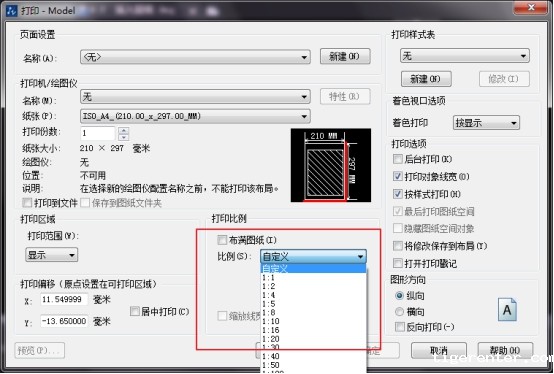Image resolution: width=554 pixels, height=374 pixels.
Task: Select 1:1 scale option
Action: click(313, 278)
